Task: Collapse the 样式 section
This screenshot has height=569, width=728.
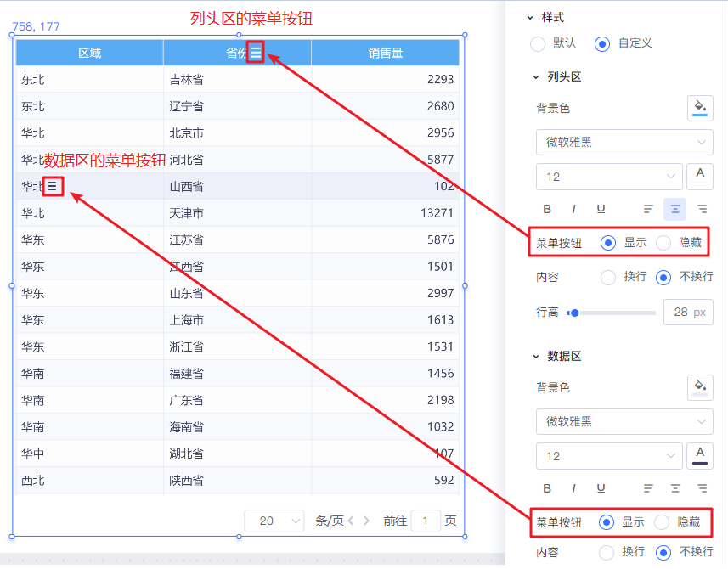Action: pos(530,18)
